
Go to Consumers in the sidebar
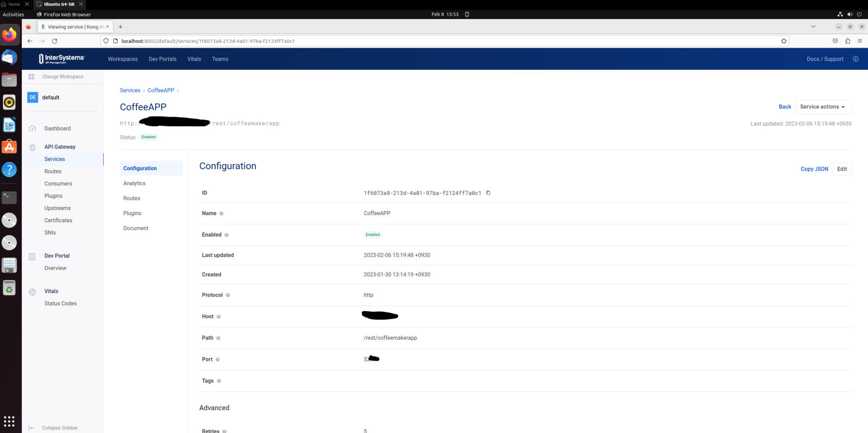[58, 184]
